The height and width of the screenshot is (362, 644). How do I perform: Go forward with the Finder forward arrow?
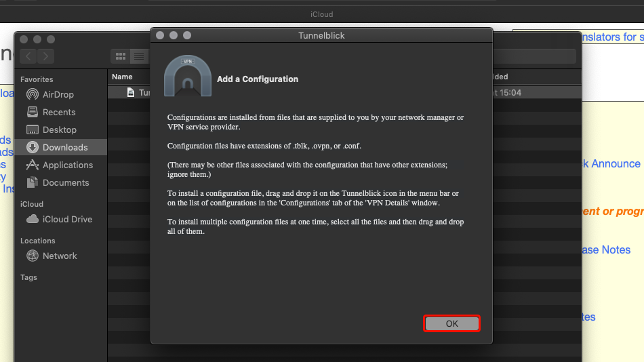coord(45,56)
